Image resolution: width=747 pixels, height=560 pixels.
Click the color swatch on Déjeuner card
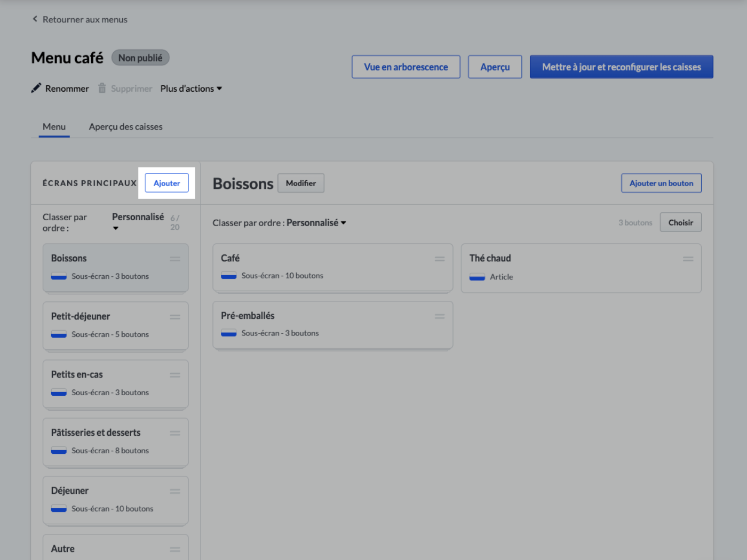[59, 509]
